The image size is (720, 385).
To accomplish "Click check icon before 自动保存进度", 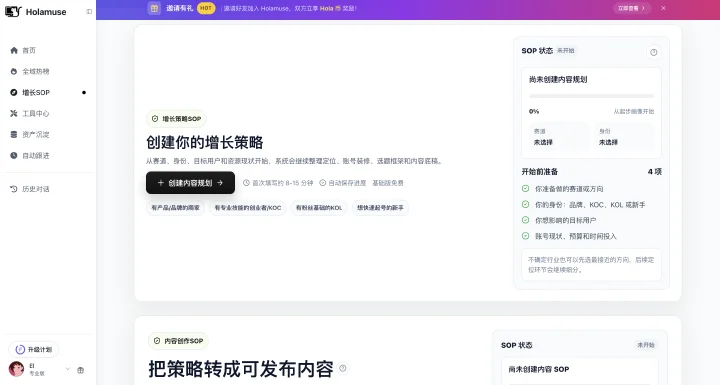I will [322, 183].
